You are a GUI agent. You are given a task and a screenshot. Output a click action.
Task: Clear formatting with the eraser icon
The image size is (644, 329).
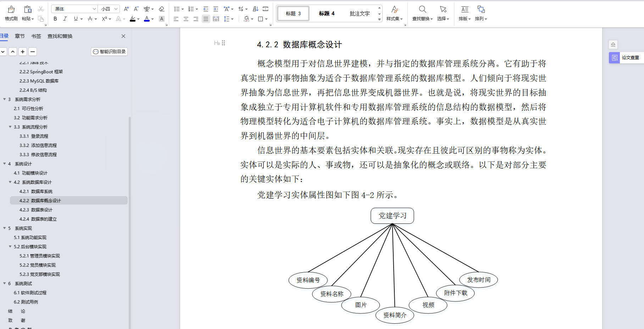coord(161,8)
